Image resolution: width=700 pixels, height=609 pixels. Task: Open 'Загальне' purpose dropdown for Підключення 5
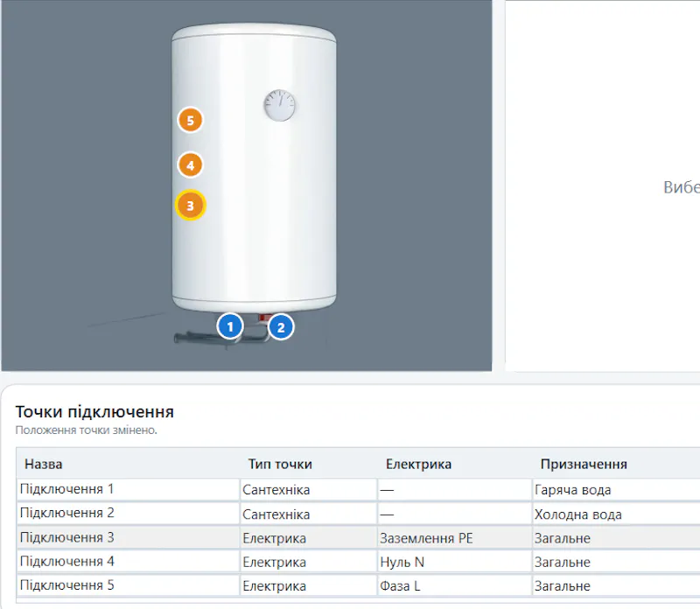616,585
